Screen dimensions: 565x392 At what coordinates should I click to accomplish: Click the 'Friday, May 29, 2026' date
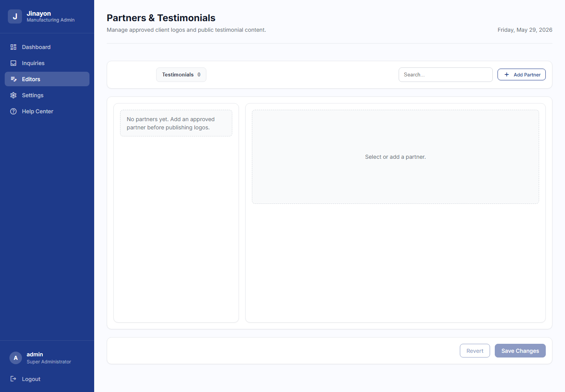[525, 30]
